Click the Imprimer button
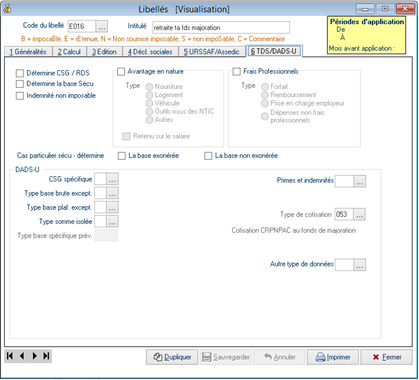The width and height of the screenshot is (419, 380). (333, 357)
